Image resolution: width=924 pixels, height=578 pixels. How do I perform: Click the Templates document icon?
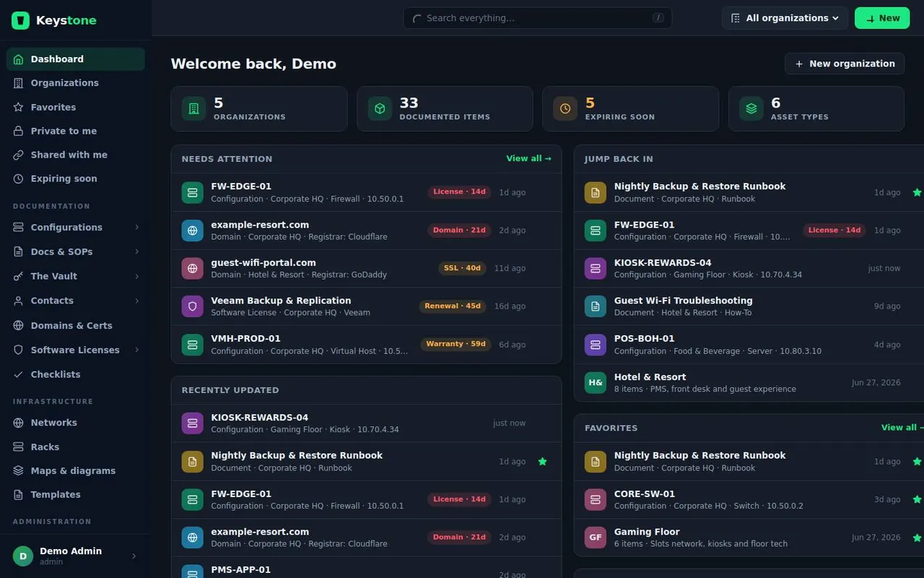(19, 494)
